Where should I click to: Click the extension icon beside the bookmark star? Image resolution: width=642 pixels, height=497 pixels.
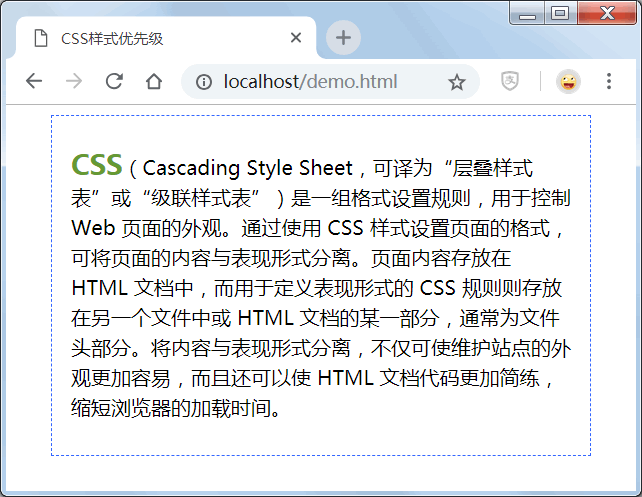(509, 82)
